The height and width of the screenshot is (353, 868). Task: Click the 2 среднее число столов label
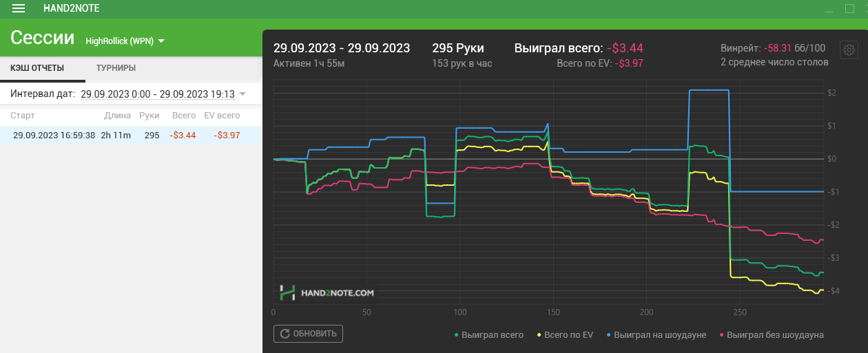(774, 62)
